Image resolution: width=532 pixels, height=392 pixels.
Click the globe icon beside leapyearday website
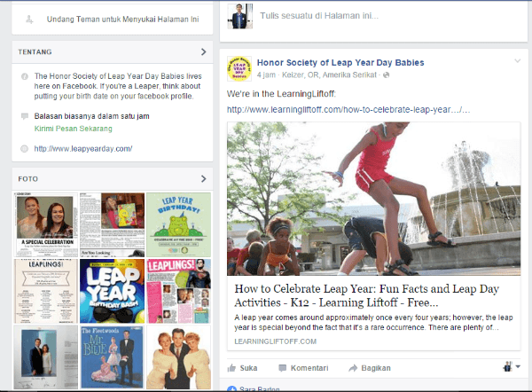coord(25,149)
